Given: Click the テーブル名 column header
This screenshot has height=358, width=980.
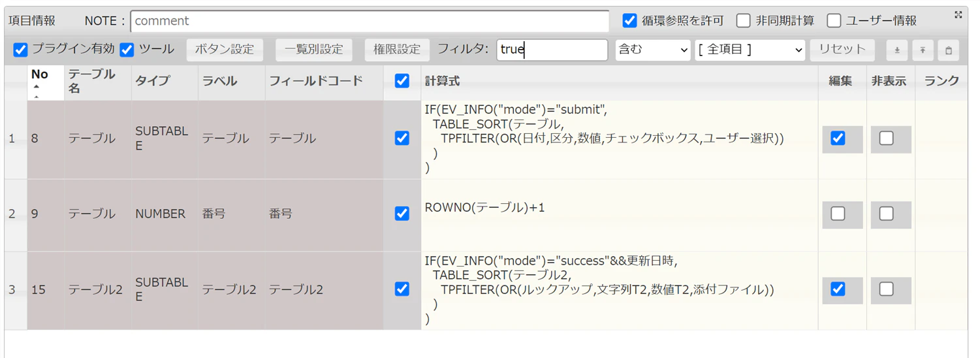Looking at the screenshot, I should click(98, 81).
